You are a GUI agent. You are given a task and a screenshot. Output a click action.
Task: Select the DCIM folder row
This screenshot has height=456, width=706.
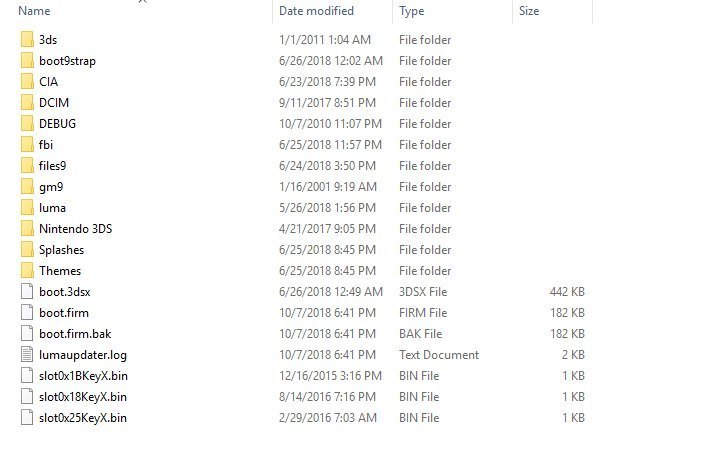303,103
